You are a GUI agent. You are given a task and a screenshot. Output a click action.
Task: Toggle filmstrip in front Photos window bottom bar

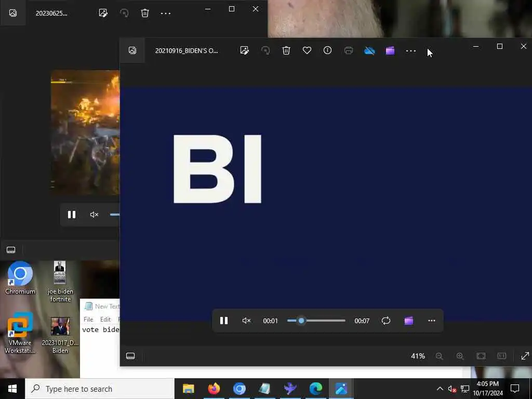coord(130,356)
